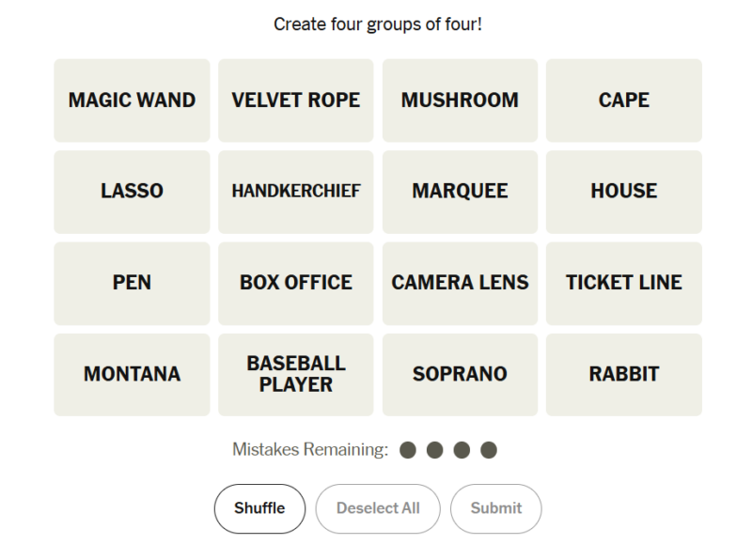Pick the PEN tile
Screen dimensions: 752x560
(x=132, y=283)
